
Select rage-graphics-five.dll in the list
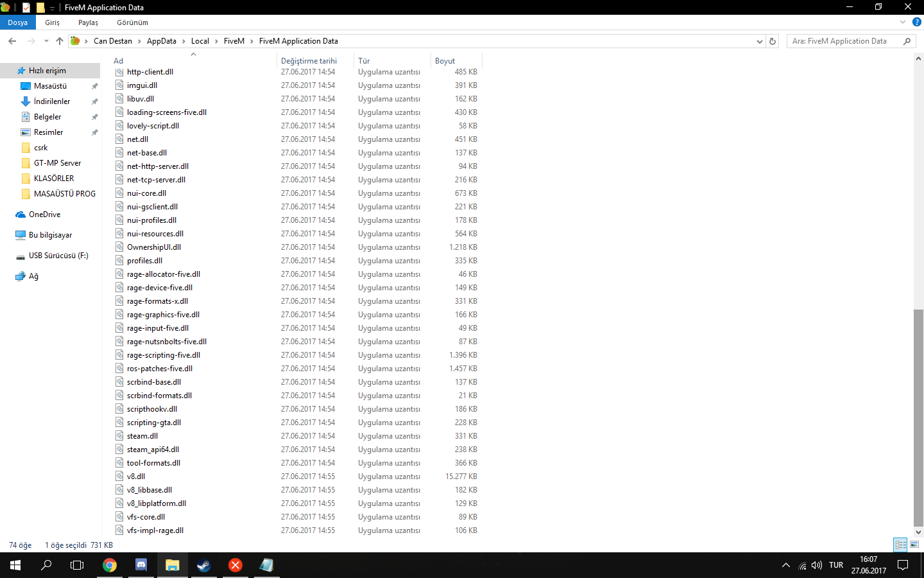[163, 315]
